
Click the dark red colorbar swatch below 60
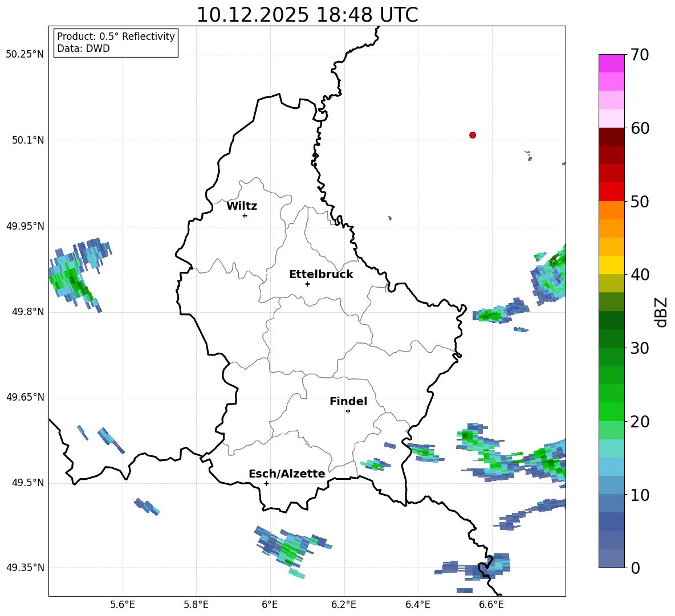[x=611, y=137]
